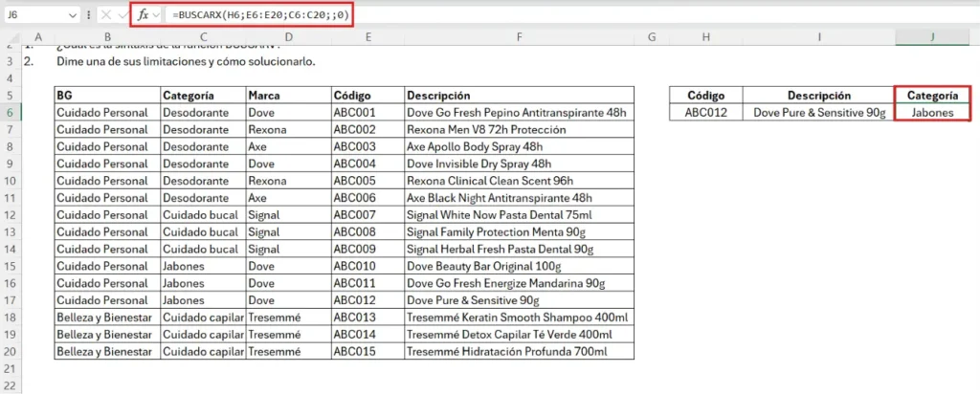Select column B header

point(107,37)
